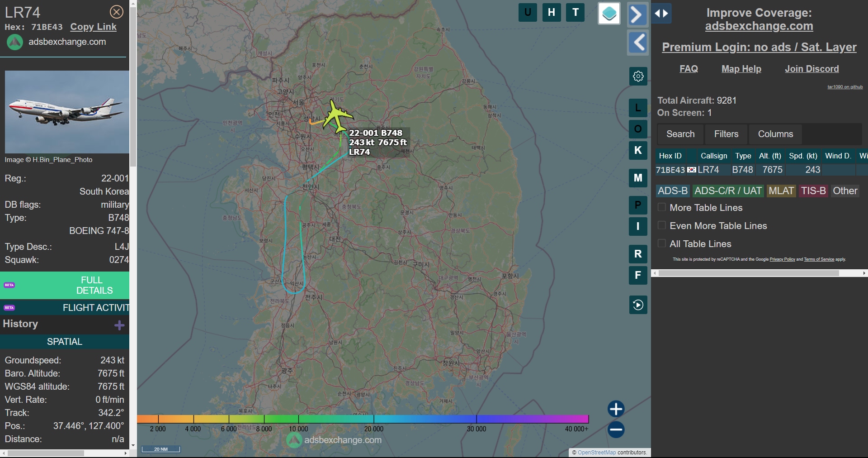The width and height of the screenshot is (868, 458).
Task: Open the OpenStreetMap attribution link
Action: pos(597,452)
